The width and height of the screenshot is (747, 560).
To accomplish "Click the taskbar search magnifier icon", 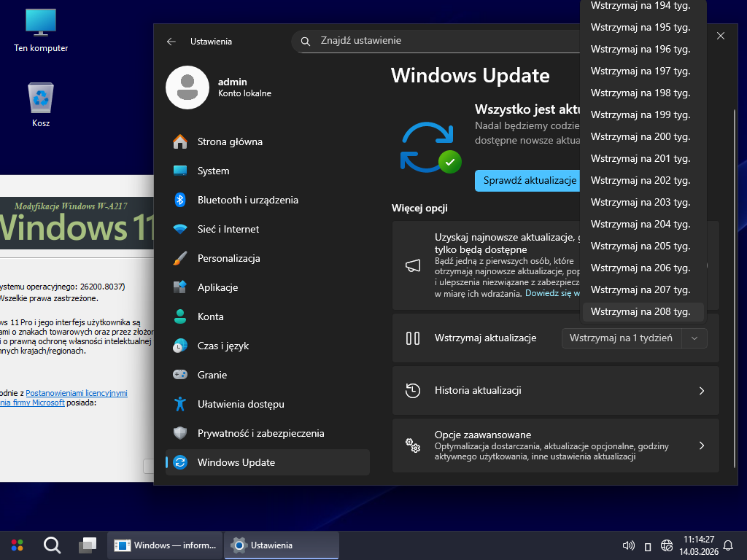I will [52, 545].
